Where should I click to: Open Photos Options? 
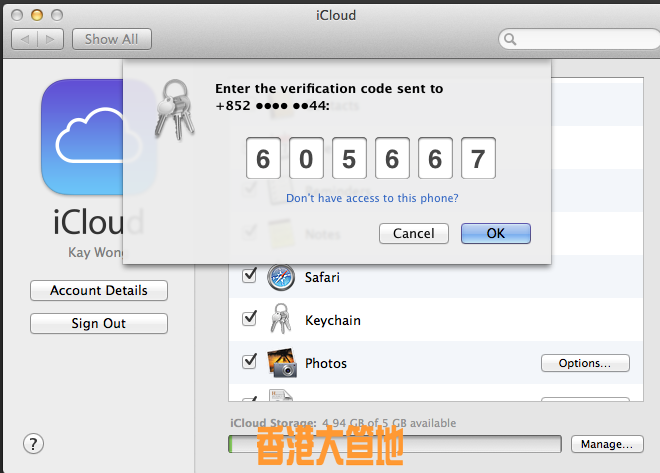click(x=585, y=363)
